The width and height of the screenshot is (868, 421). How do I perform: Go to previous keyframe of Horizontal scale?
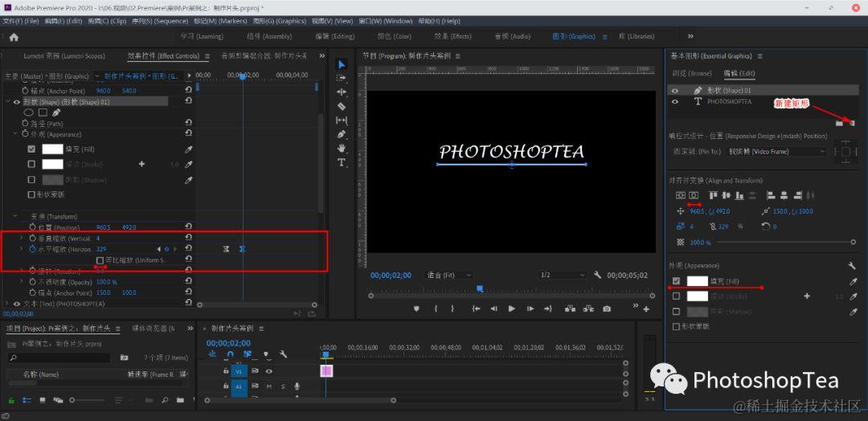[x=159, y=249]
